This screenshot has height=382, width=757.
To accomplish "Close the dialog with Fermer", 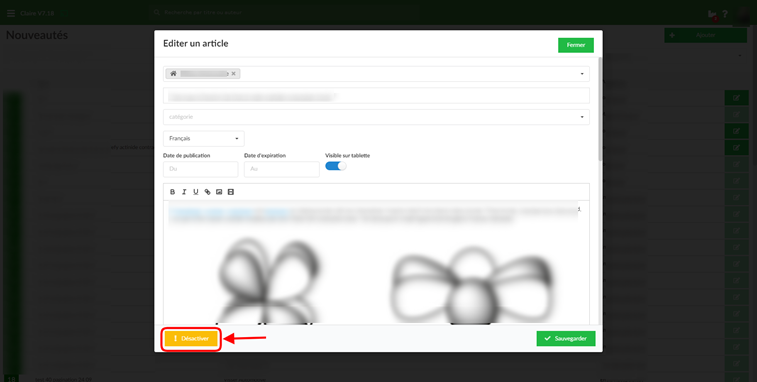I will coord(576,45).
